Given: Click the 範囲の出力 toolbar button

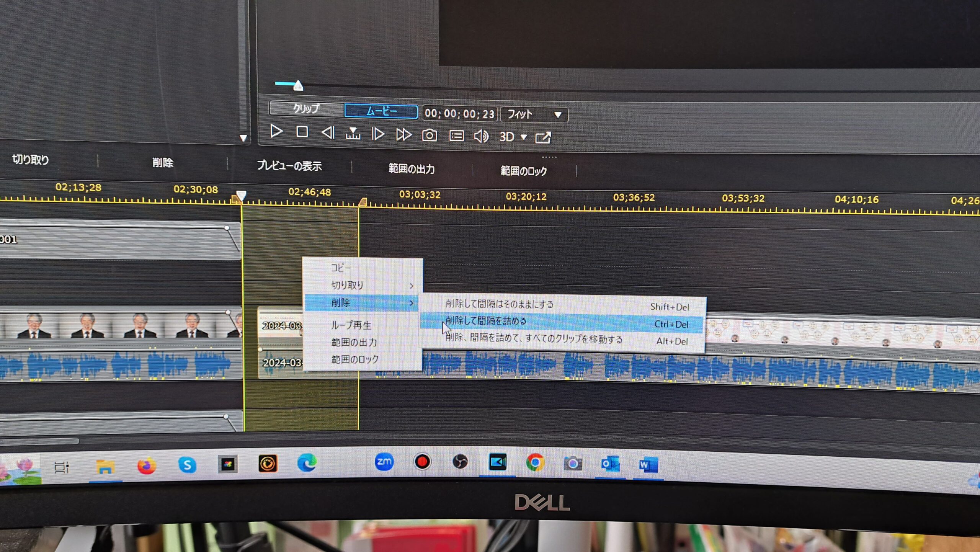Looking at the screenshot, I should (412, 169).
